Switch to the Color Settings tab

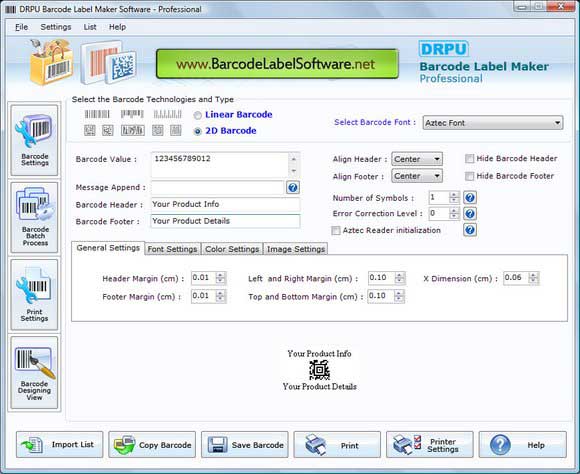pos(232,249)
